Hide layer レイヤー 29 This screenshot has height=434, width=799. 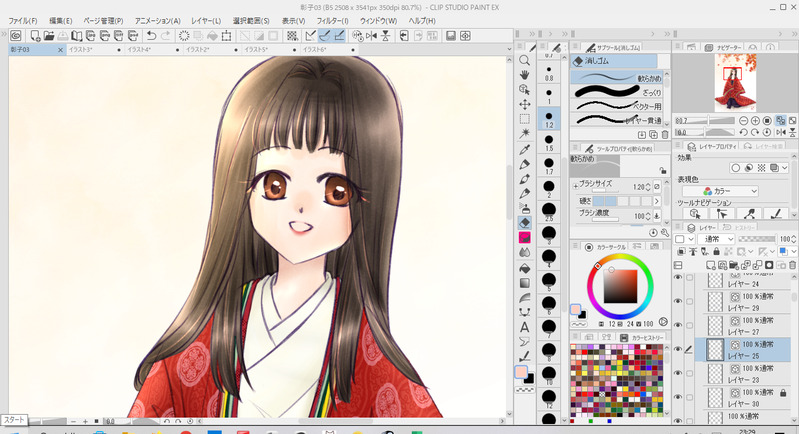678,301
